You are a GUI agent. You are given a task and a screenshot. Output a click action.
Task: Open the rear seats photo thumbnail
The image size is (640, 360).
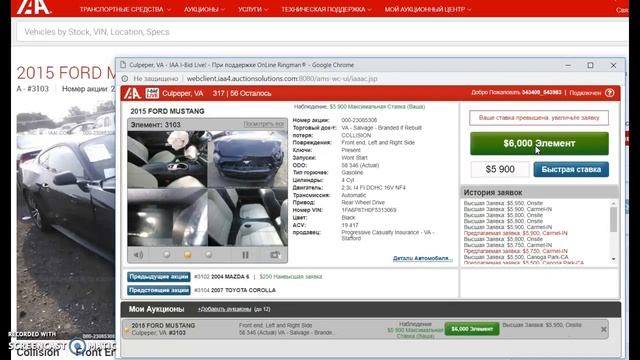(248, 217)
